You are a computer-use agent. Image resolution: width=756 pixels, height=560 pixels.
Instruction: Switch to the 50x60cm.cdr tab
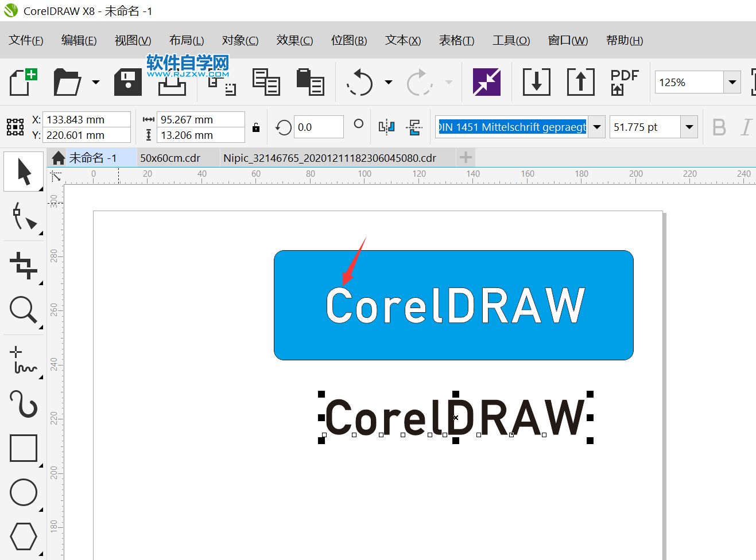(170, 158)
